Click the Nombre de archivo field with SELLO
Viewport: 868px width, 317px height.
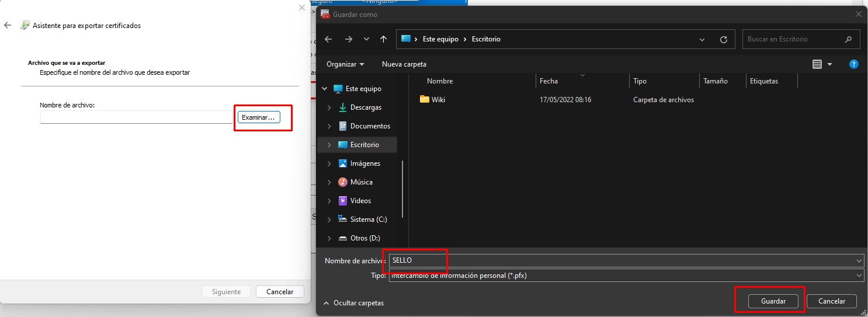point(626,260)
